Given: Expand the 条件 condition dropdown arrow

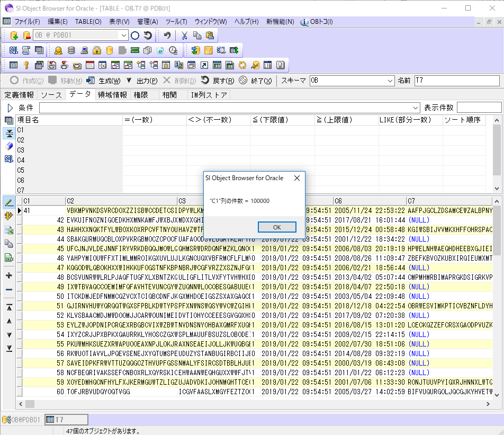Looking at the screenshot, I should tap(416, 108).
